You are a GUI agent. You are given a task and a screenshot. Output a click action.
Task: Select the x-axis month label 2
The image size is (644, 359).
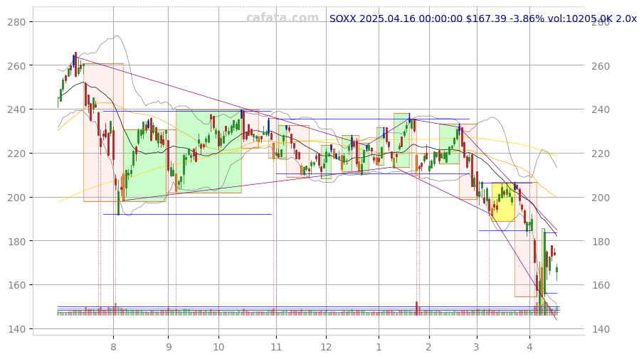click(428, 347)
